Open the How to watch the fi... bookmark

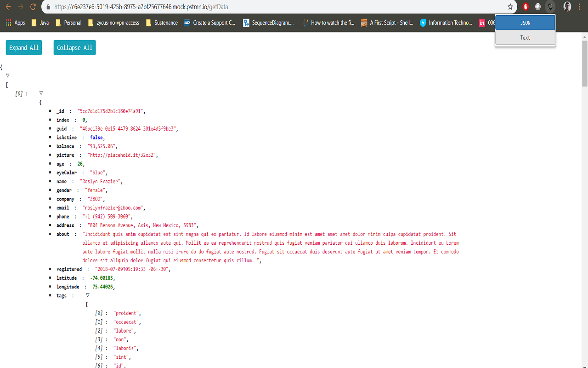click(x=328, y=23)
